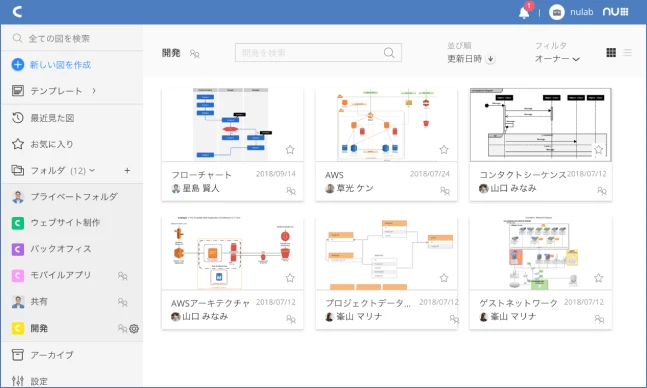
Task: Open the 開発 folder settings gear
Action: tap(134, 329)
